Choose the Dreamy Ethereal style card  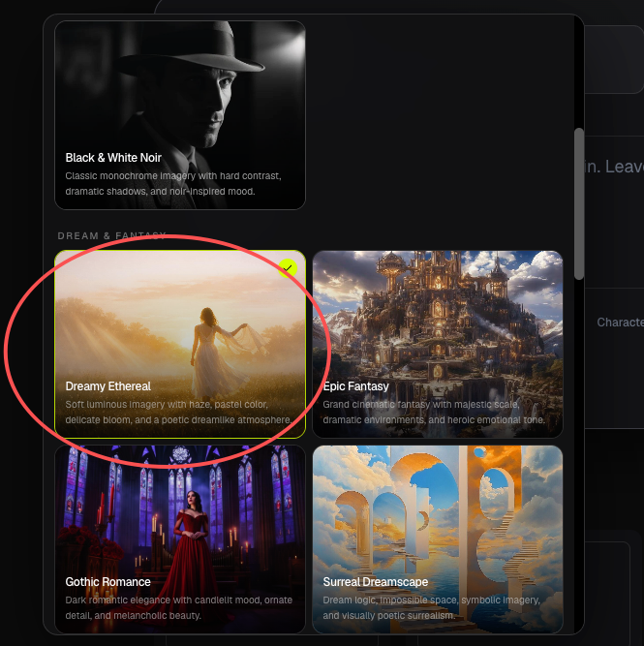tap(180, 344)
